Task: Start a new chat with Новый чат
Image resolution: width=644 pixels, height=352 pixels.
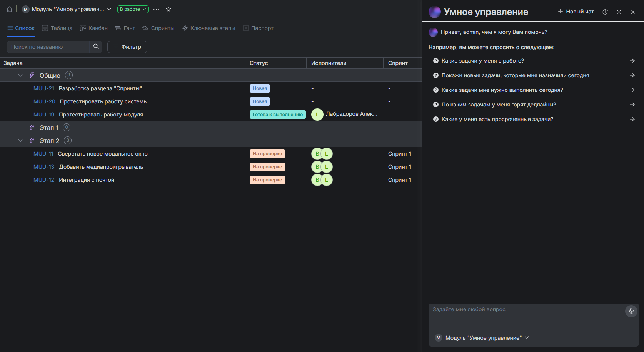Action: click(x=576, y=12)
